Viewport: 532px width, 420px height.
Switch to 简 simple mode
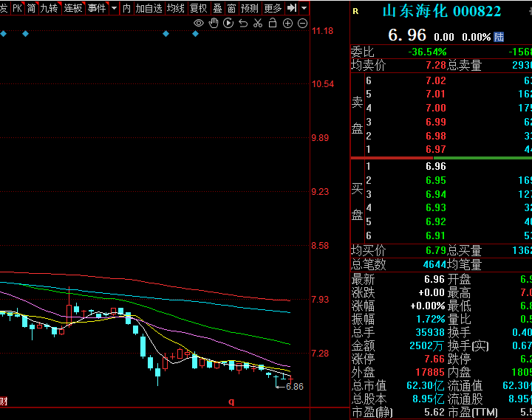31,8
